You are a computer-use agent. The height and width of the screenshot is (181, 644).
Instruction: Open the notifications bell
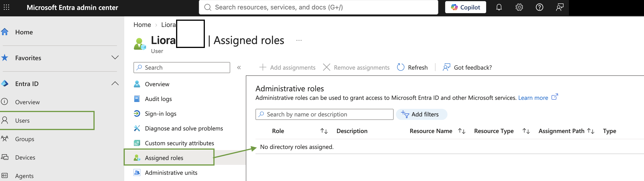[499, 7]
